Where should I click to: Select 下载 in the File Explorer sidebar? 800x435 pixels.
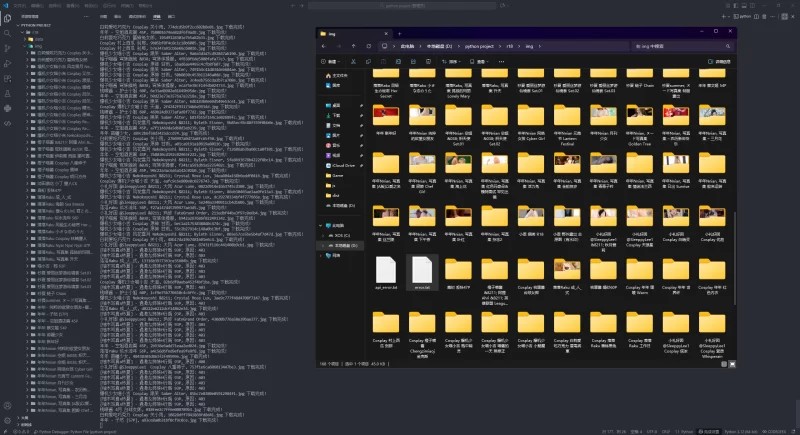click(x=337, y=115)
